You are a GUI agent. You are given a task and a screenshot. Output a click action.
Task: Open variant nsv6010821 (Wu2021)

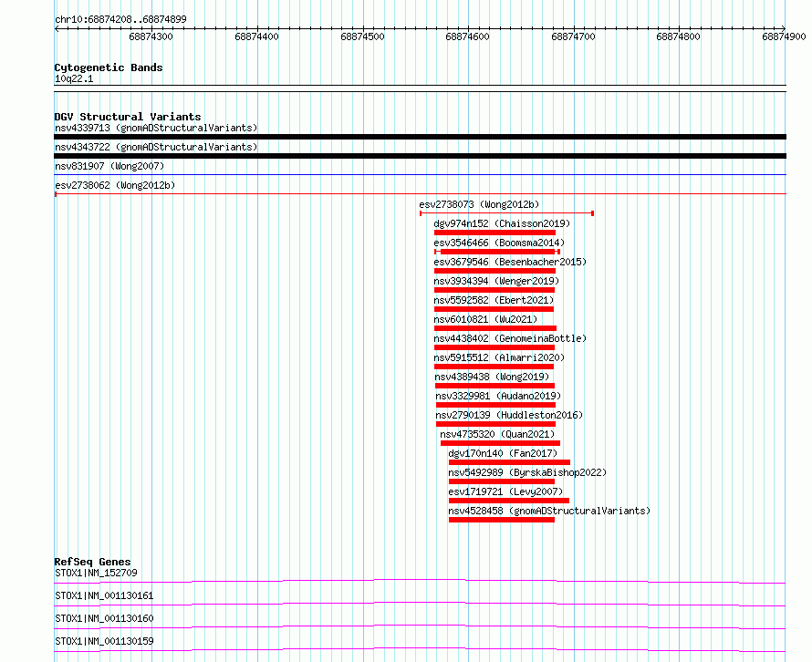pyautogui.click(x=485, y=319)
